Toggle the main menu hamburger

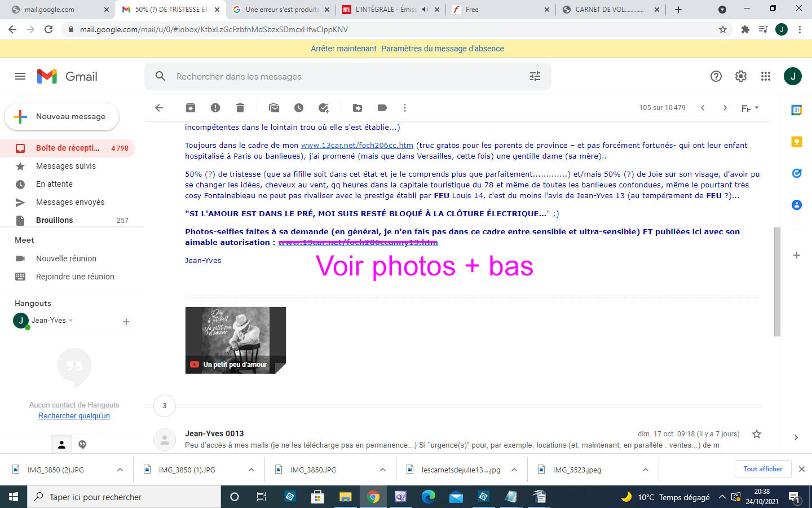20,76
